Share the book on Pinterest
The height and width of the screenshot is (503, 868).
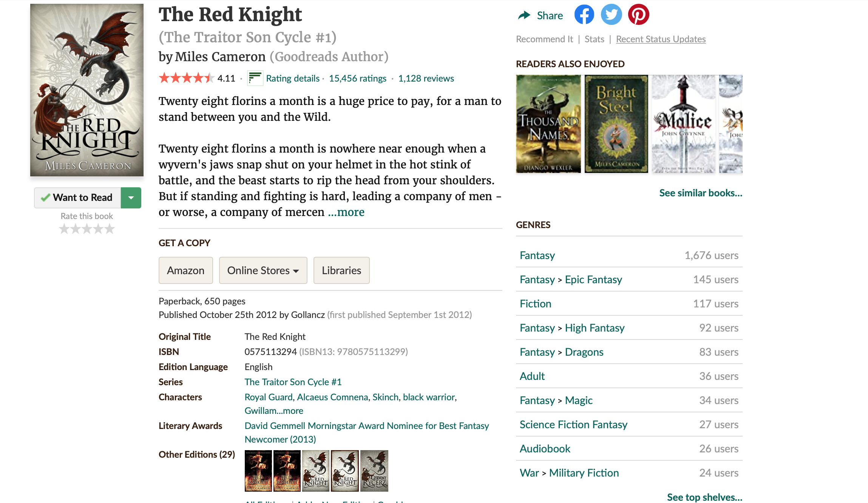(x=638, y=15)
